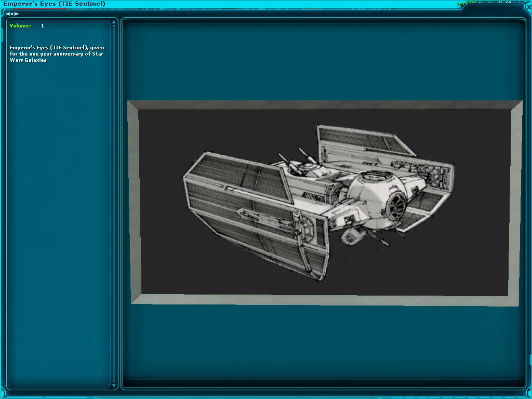The image size is (532, 399).
Task: Click the description panel's vertical scrollbar track
Action: point(114,204)
